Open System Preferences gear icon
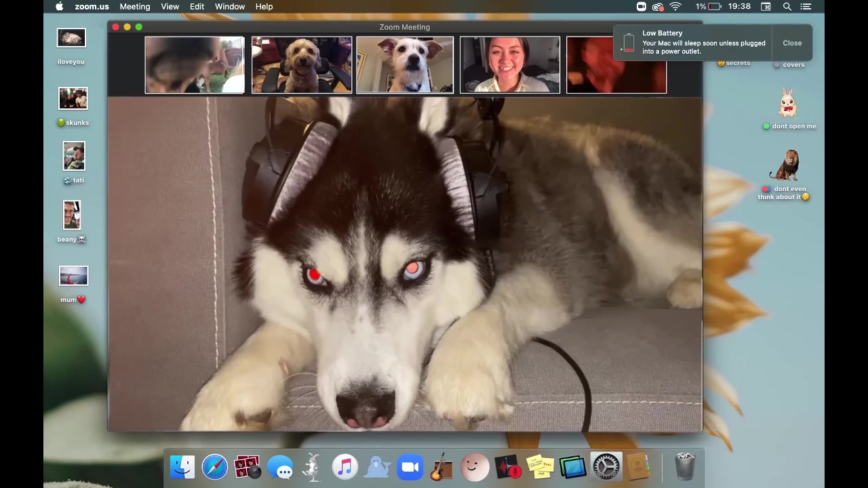868x488 pixels. tap(606, 467)
